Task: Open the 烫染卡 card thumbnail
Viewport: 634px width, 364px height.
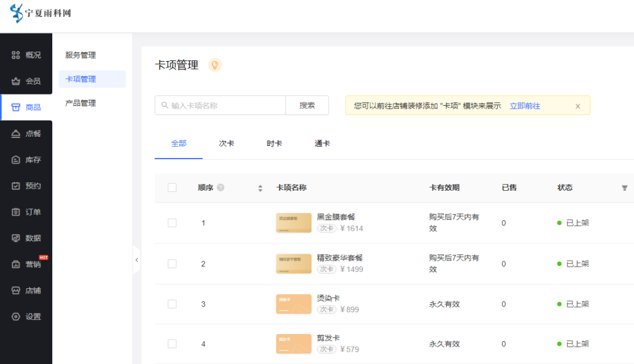Action: (294, 304)
